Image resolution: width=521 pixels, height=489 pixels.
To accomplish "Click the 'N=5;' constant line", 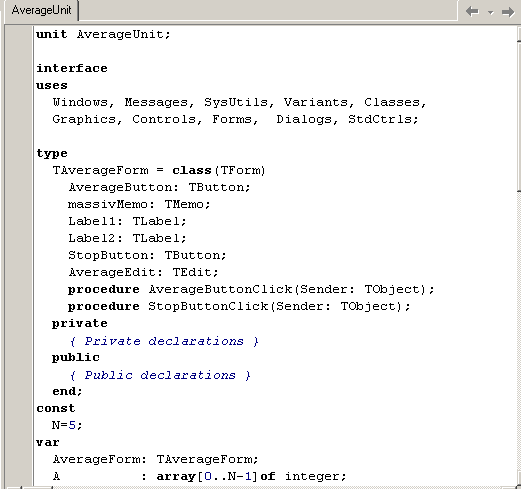I will 67,425.
